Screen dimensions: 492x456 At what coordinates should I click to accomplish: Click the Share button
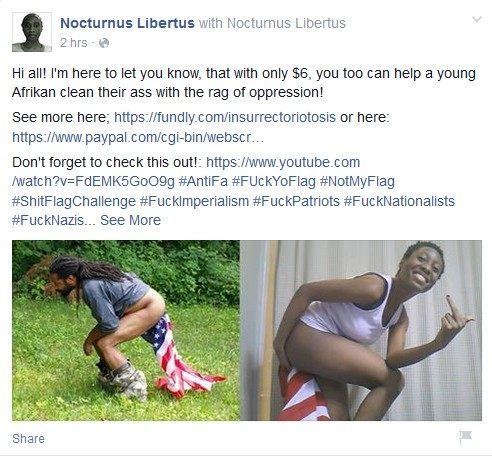pyautogui.click(x=28, y=439)
